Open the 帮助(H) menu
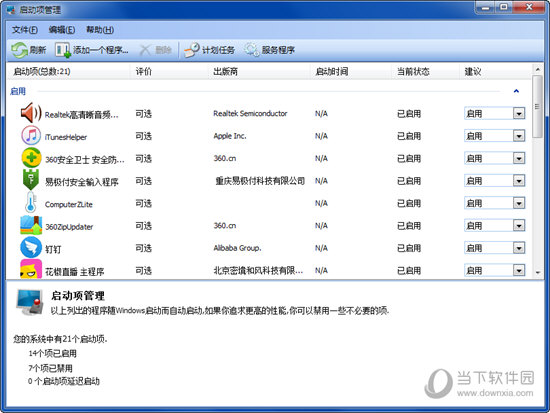 click(100, 30)
